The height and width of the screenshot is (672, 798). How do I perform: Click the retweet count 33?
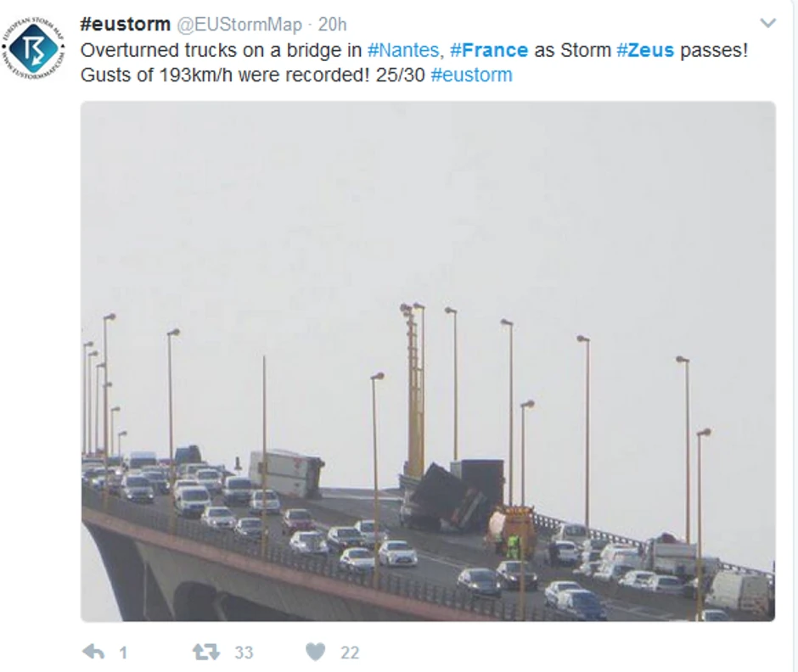pos(244,652)
